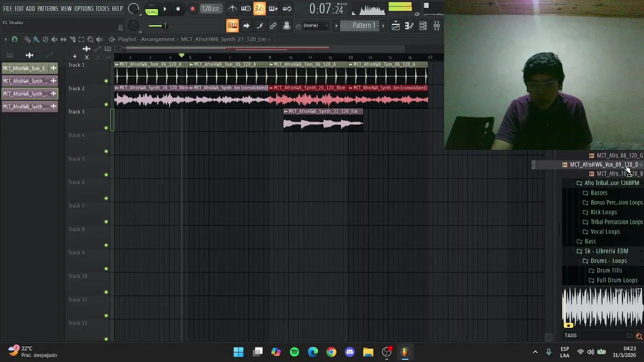Open Discord from the taskbar
Image resolution: width=644 pixels, height=362 pixels.
click(x=350, y=352)
